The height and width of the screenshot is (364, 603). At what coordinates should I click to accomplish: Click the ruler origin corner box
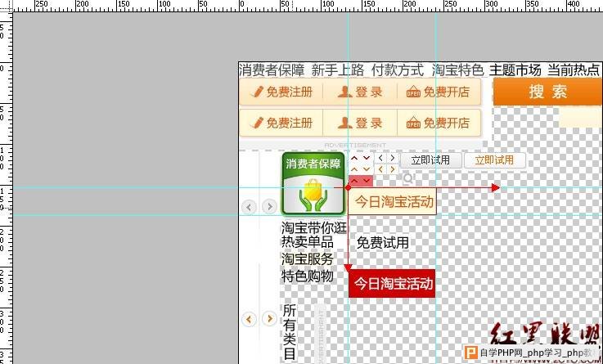(7, 6)
